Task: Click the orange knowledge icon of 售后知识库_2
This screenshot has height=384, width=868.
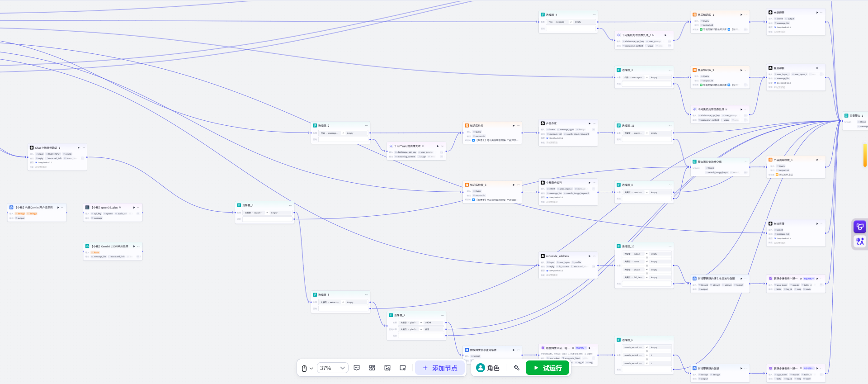Action: [694, 70]
